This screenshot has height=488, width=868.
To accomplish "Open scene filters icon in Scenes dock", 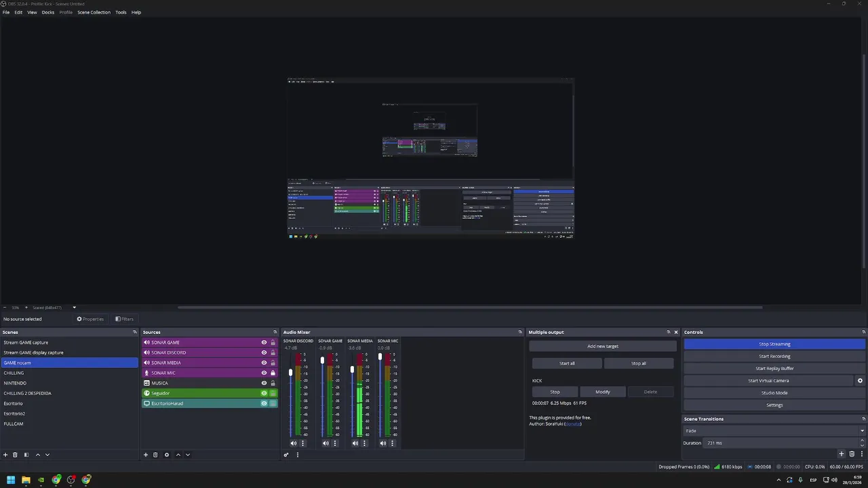I will coord(26,455).
